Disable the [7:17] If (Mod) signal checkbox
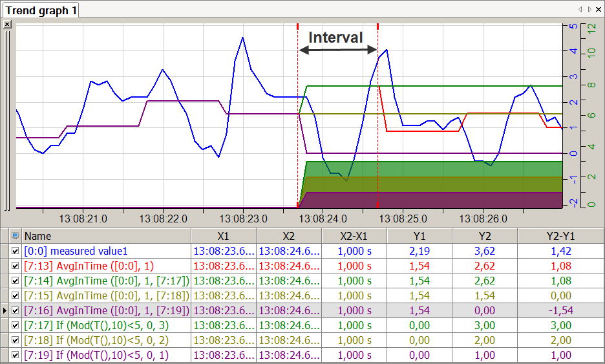605x364 pixels. (x=16, y=325)
